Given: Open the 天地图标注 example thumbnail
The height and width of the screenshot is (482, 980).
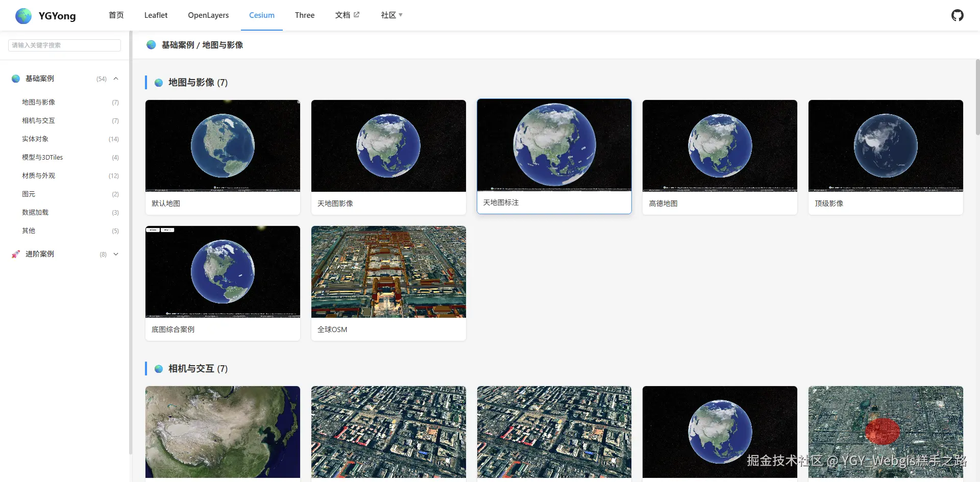Looking at the screenshot, I should coord(554,145).
